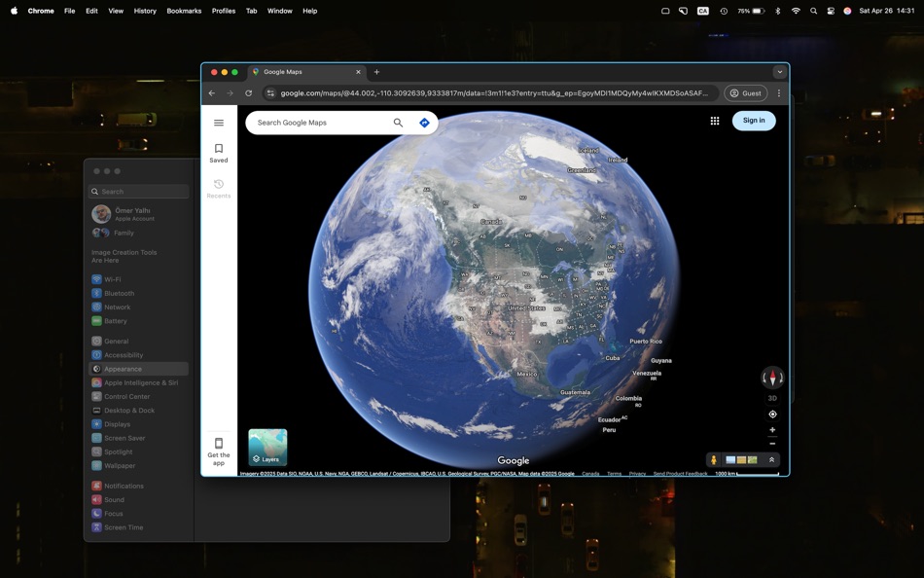Image resolution: width=924 pixels, height=578 pixels.
Task: Open the Profiles menu
Action: point(224,11)
